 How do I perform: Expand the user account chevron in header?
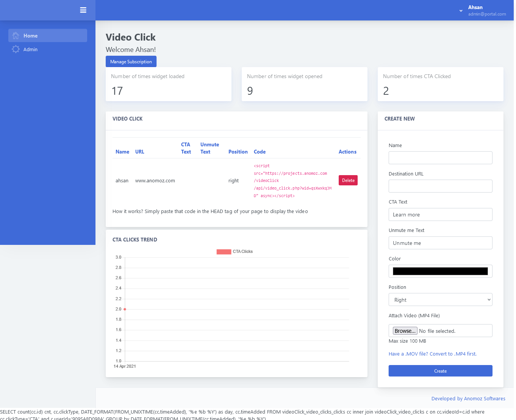[461, 11]
